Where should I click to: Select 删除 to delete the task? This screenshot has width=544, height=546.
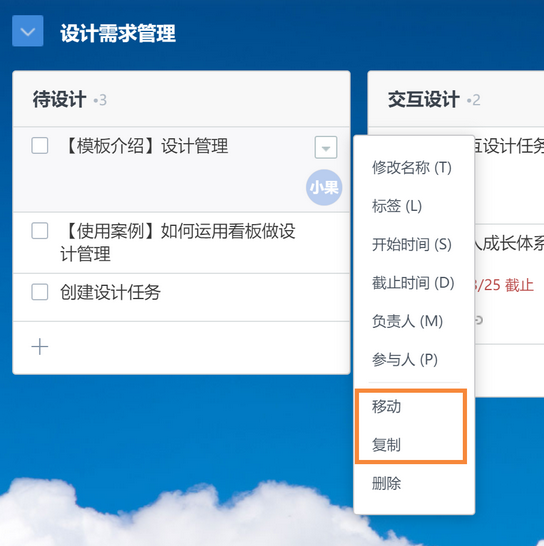pos(386,483)
